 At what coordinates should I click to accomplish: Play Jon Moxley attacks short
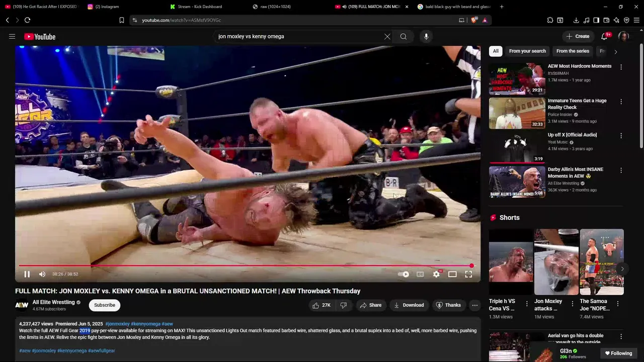tap(556, 262)
